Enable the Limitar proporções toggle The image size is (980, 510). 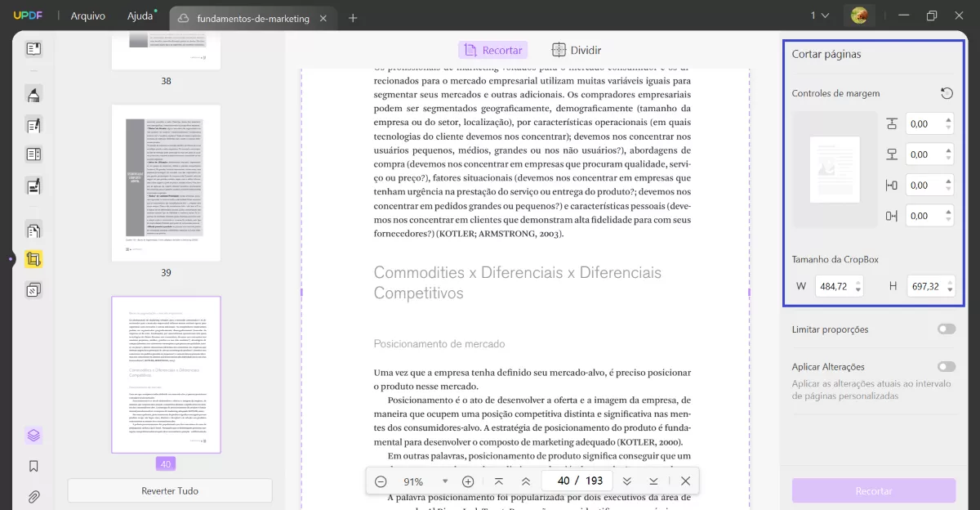coord(947,329)
